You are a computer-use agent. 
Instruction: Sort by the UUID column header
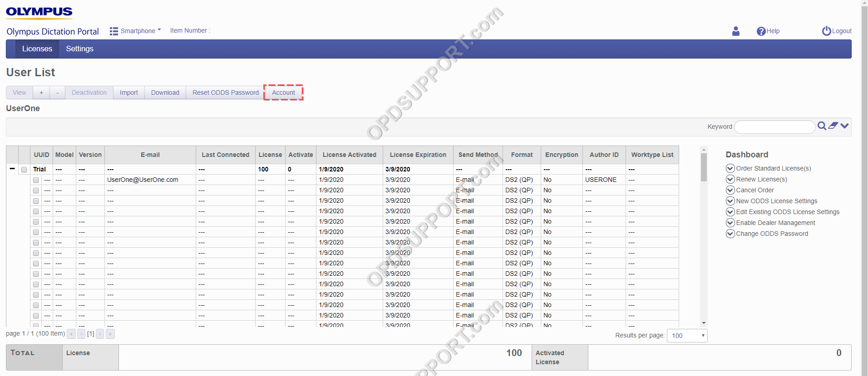pyautogui.click(x=41, y=155)
